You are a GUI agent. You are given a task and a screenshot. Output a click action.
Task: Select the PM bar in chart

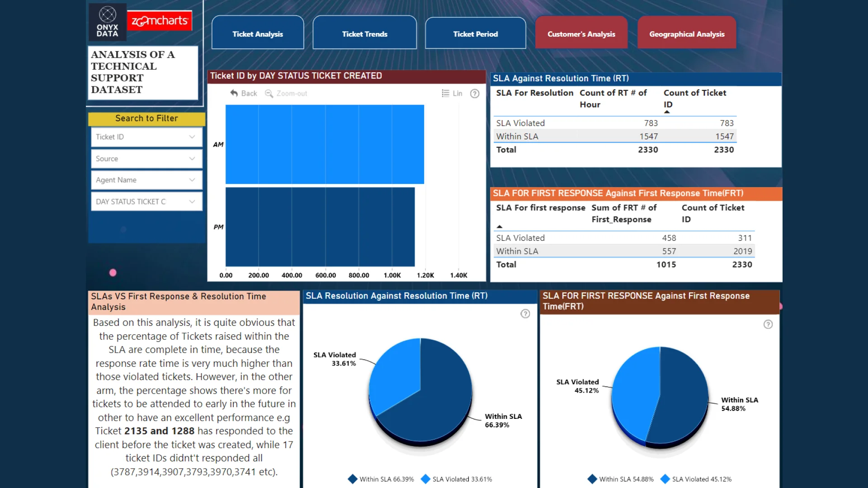[x=320, y=227]
